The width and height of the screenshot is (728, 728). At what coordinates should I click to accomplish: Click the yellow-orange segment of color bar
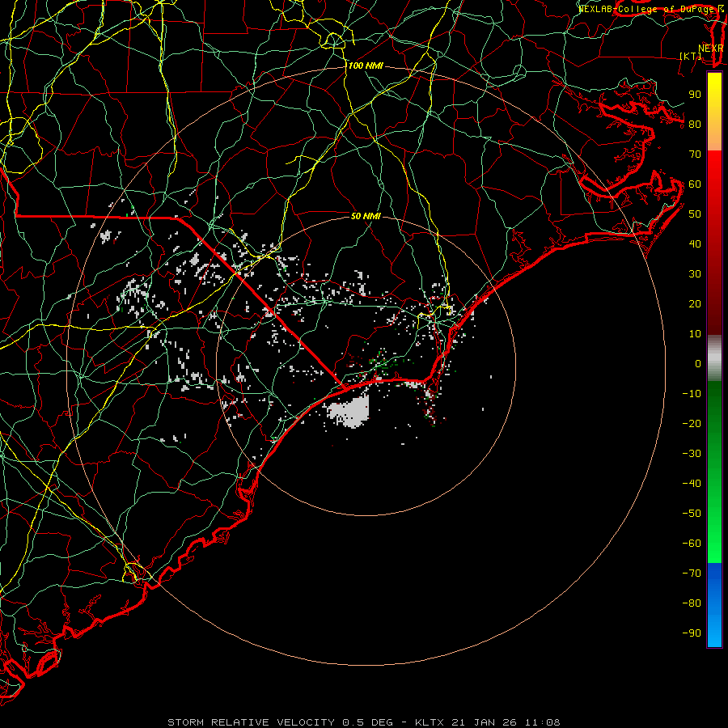tap(714, 112)
